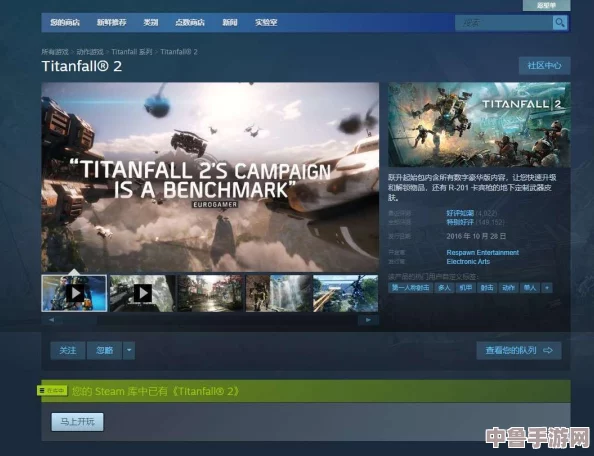The image size is (594, 456).
Task: Open the dropdown arrow beside 忽略
Action: [129, 350]
